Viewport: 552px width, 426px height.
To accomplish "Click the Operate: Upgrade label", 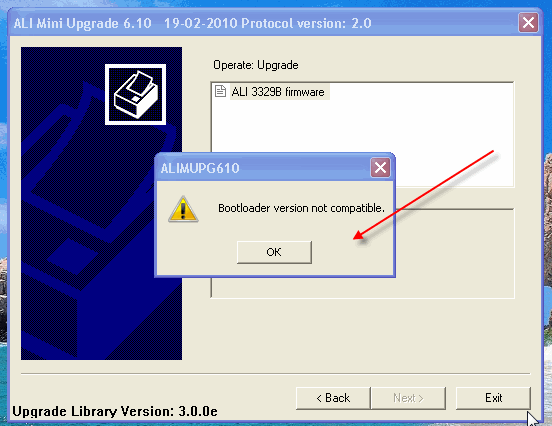I will (x=256, y=65).
